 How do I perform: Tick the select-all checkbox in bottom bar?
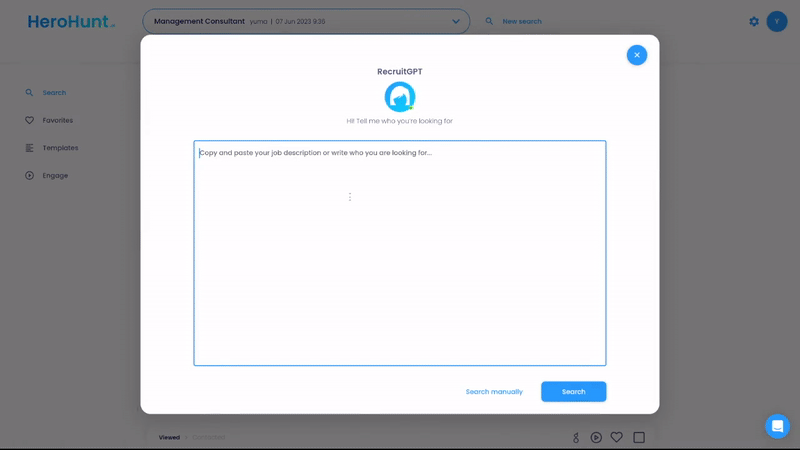click(x=639, y=437)
